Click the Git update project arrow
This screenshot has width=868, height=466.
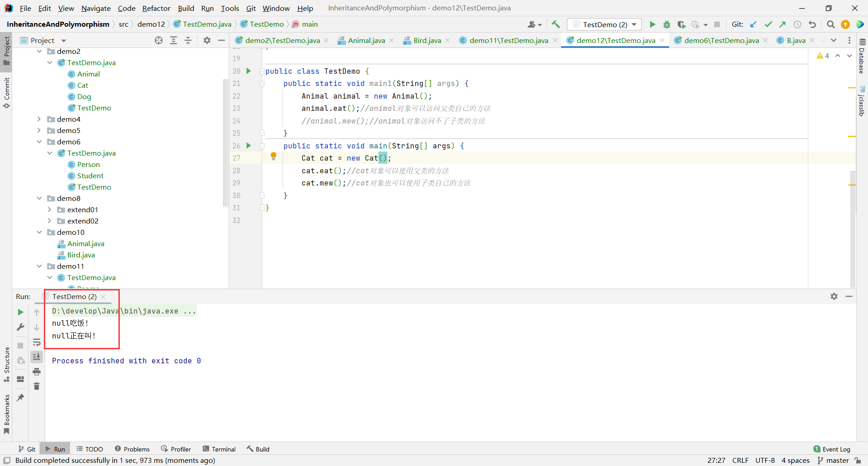(x=753, y=24)
